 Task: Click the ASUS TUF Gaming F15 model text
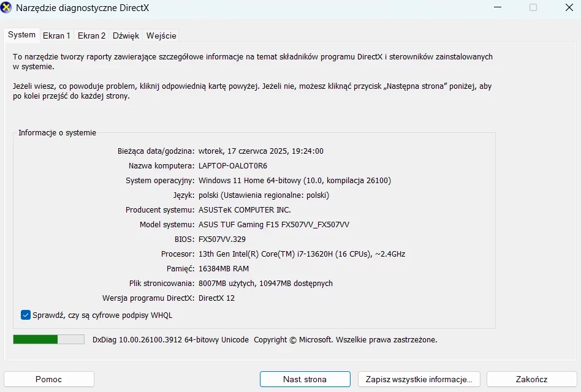(x=274, y=225)
